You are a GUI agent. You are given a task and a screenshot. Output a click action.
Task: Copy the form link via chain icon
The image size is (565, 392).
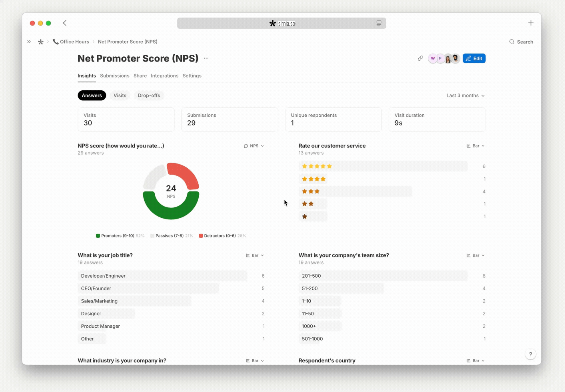420,58
